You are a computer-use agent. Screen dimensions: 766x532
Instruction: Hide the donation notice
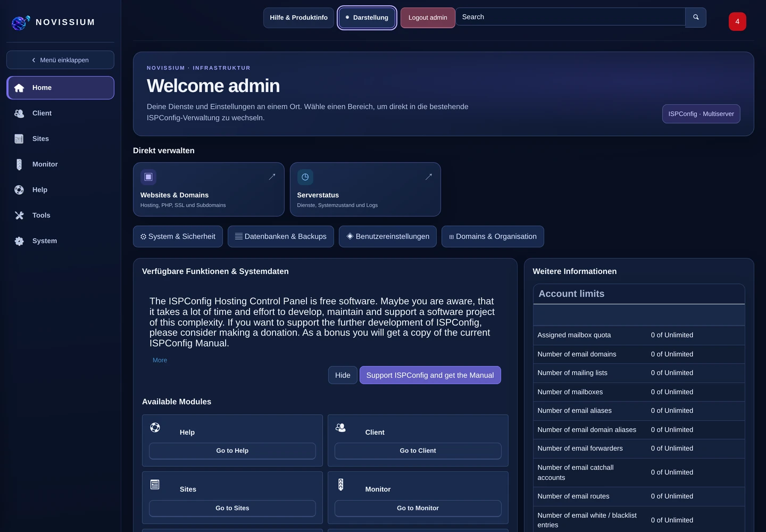343,375
